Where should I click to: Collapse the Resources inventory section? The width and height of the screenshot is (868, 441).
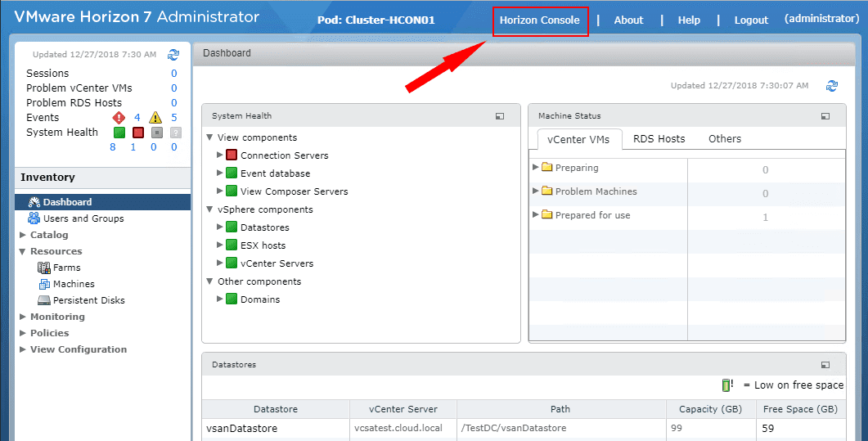pos(23,251)
